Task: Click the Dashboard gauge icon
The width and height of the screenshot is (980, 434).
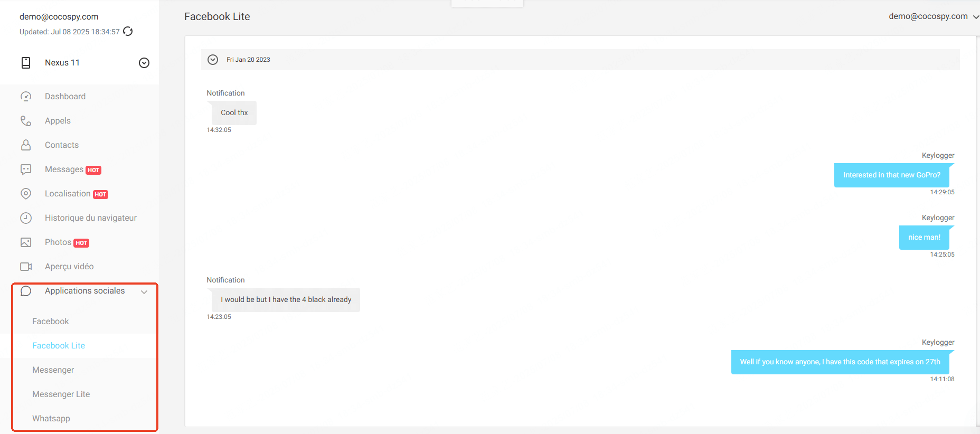Action: point(26,97)
